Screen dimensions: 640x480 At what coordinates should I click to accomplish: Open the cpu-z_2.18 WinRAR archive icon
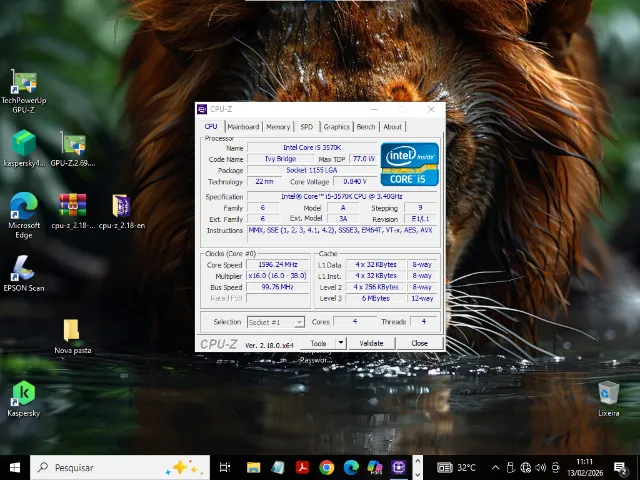point(73,211)
